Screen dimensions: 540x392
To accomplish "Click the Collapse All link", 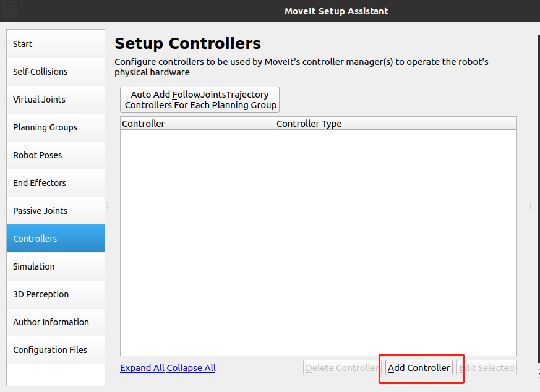I will click(191, 368).
